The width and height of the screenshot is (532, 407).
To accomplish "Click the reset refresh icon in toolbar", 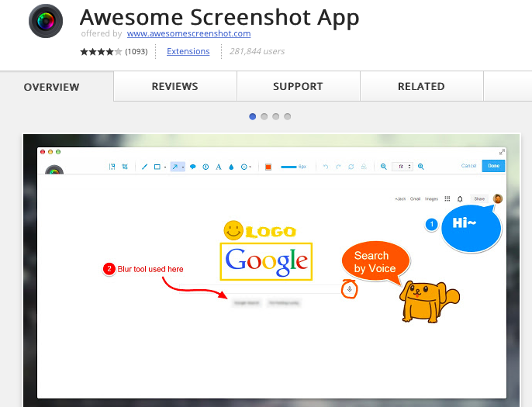I will pos(351,167).
